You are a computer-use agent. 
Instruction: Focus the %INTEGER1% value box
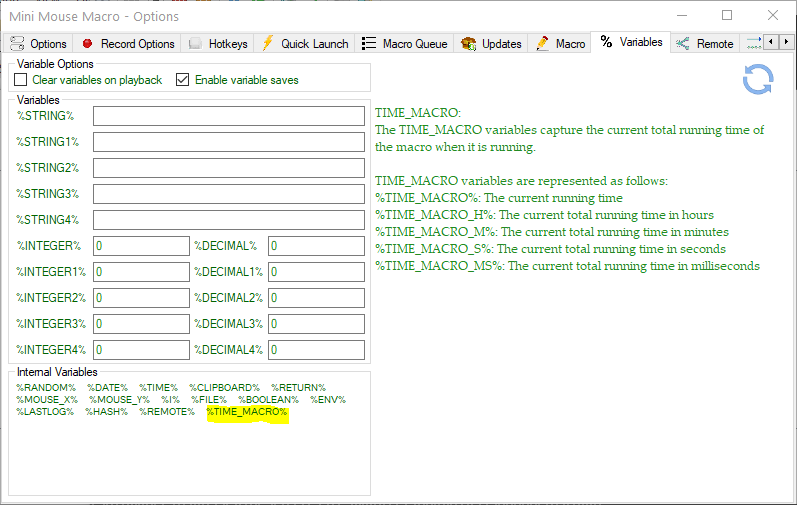pyautogui.click(x=141, y=272)
